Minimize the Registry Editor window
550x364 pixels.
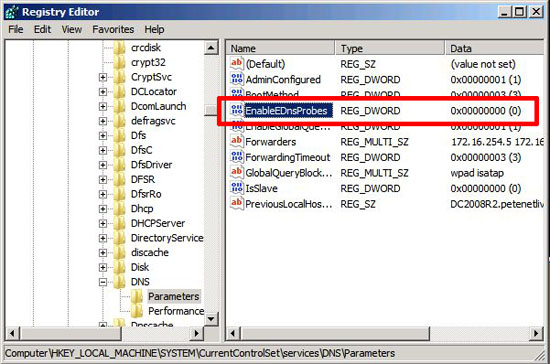504,12
